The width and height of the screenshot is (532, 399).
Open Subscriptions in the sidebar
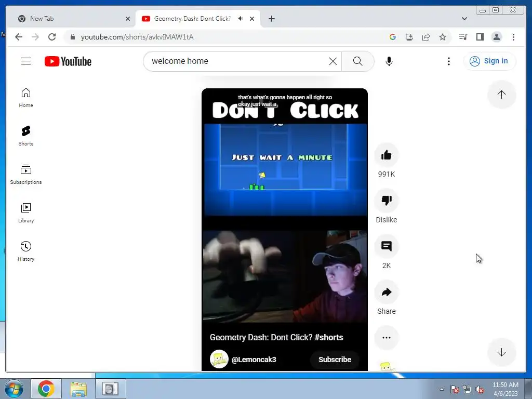[x=26, y=175]
